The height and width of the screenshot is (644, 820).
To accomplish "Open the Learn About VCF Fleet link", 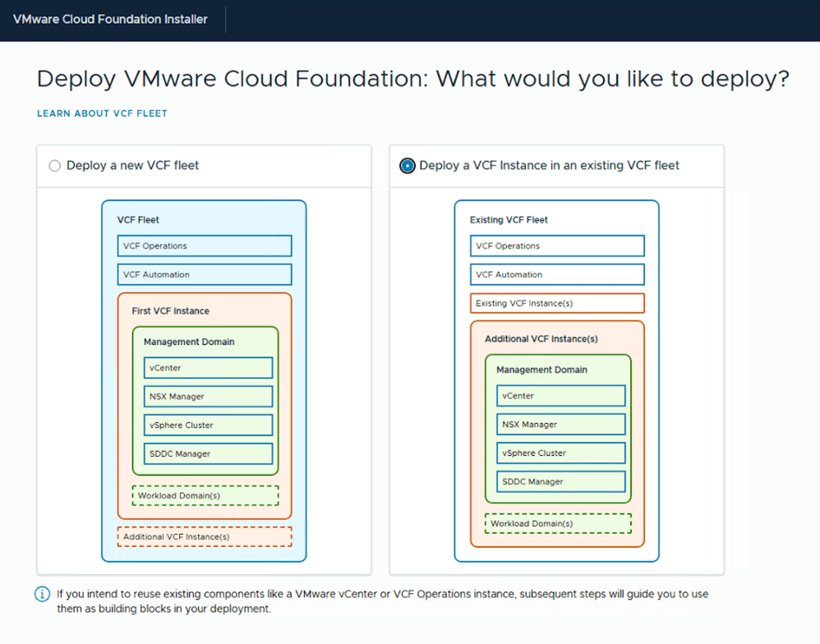I will coord(102,113).
